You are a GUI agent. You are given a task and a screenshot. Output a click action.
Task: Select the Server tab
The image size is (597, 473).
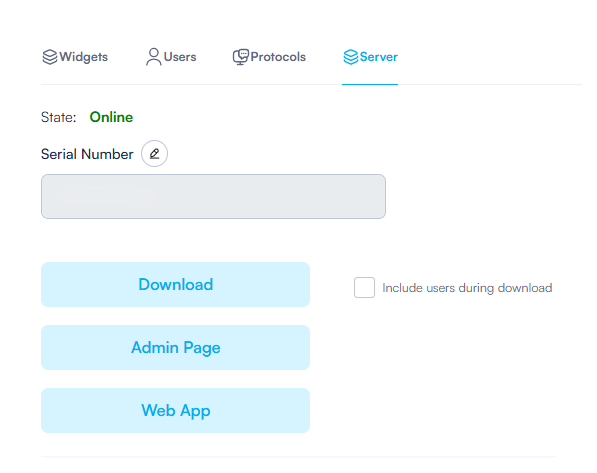tap(370, 57)
